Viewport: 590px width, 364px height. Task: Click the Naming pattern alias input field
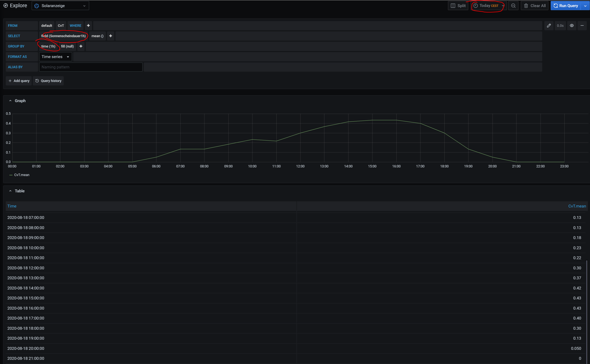(90, 67)
